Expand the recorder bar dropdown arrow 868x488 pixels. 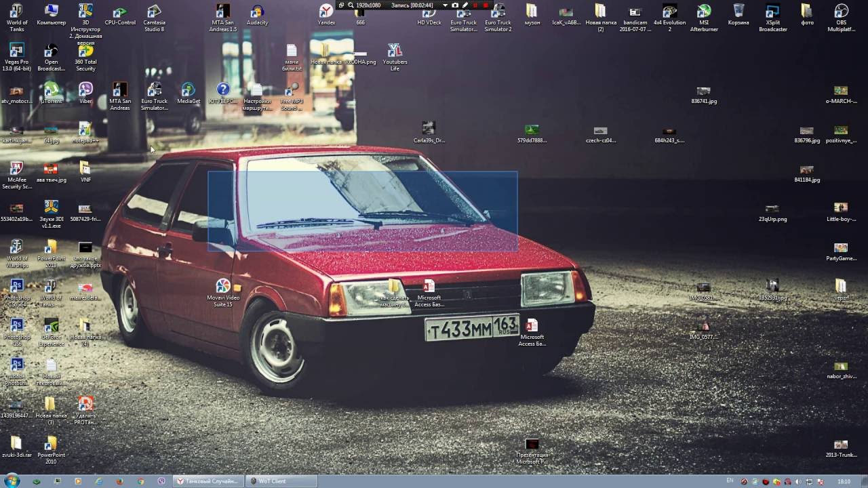(x=445, y=5)
